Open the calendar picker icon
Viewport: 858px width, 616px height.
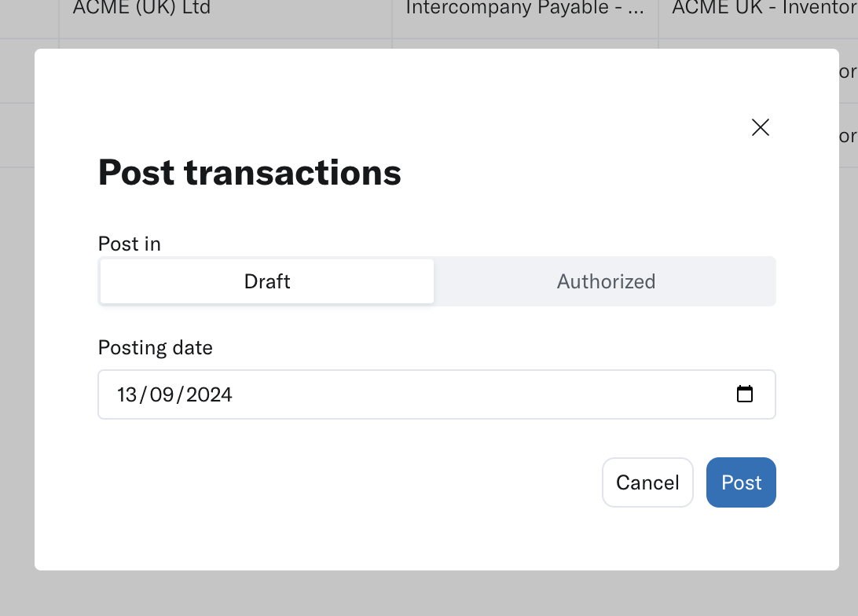(x=744, y=394)
